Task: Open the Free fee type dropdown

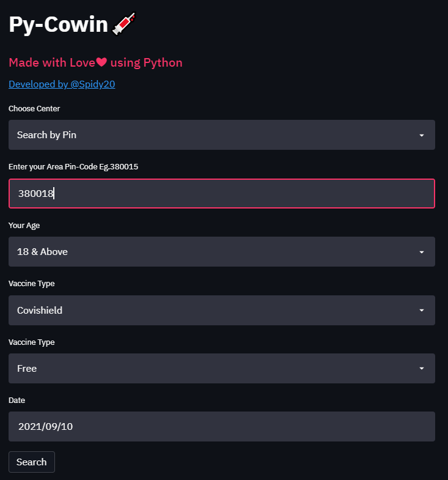Action: pos(221,368)
